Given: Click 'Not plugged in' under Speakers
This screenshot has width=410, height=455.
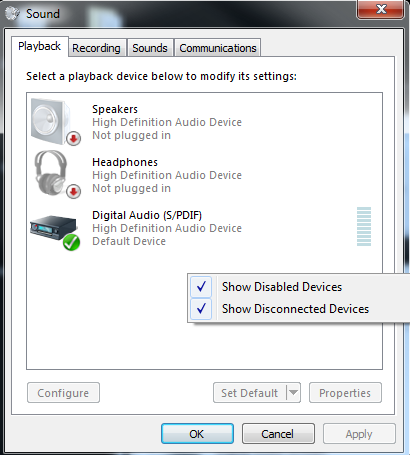Looking at the screenshot, I should [x=131, y=135].
